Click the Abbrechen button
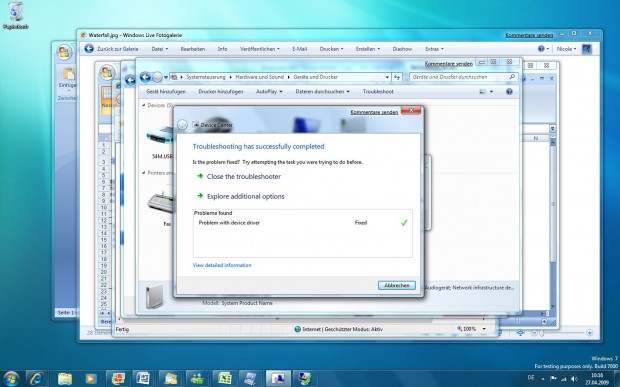The width and height of the screenshot is (620, 387). point(397,285)
